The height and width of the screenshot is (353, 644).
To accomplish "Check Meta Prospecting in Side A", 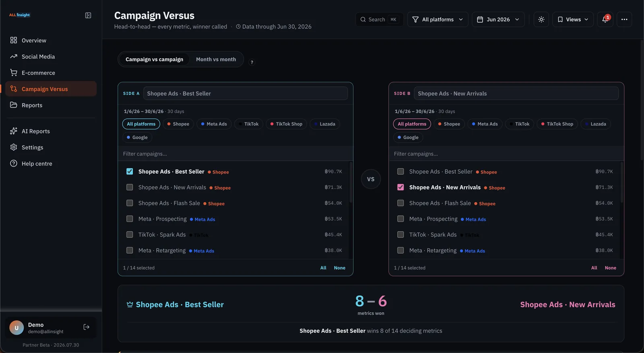I will coord(130,219).
